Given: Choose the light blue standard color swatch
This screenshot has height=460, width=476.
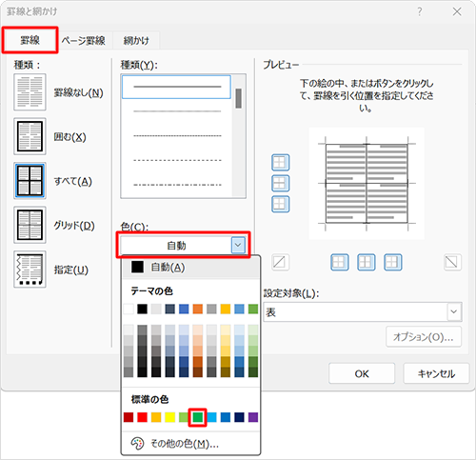Looking at the screenshot, I should (211, 417).
